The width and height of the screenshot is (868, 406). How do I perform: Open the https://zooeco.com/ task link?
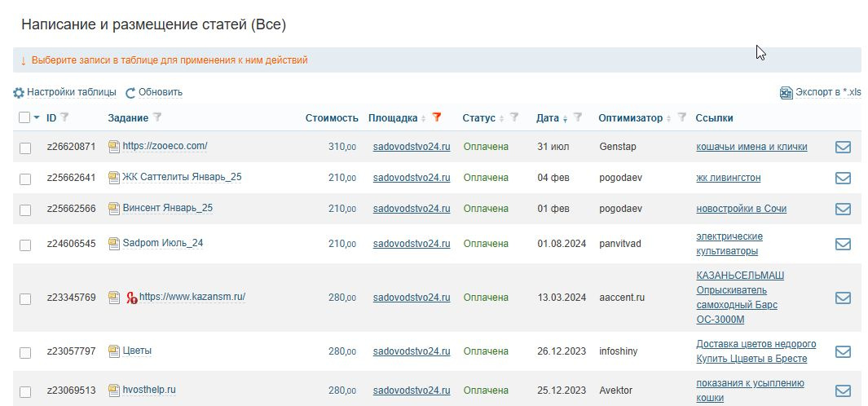165,147
